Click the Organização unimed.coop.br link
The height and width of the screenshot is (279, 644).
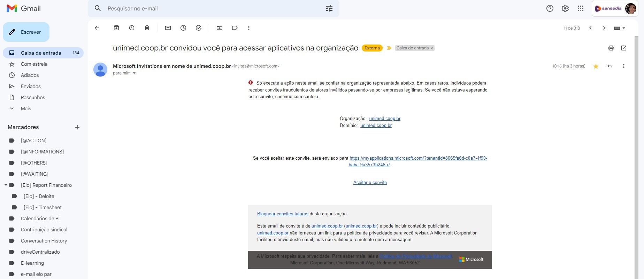pyautogui.click(x=385, y=119)
